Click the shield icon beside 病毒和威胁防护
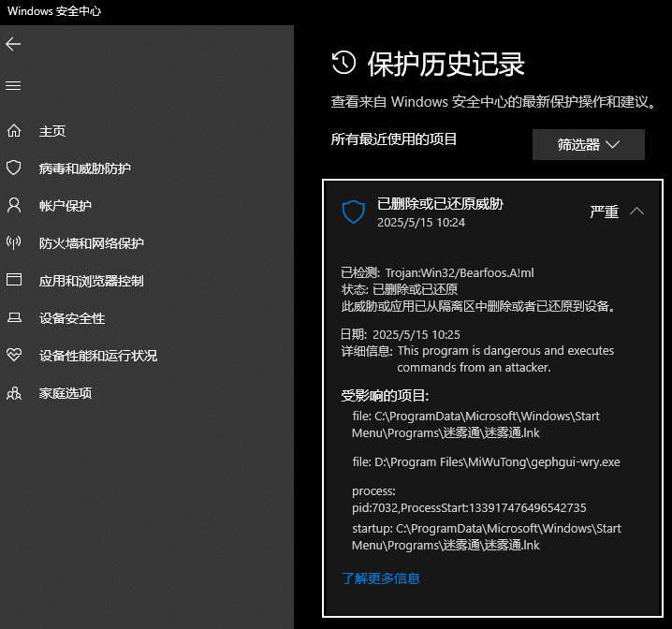This screenshot has width=672, height=629. pyautogui.click(x=14, y=168)
